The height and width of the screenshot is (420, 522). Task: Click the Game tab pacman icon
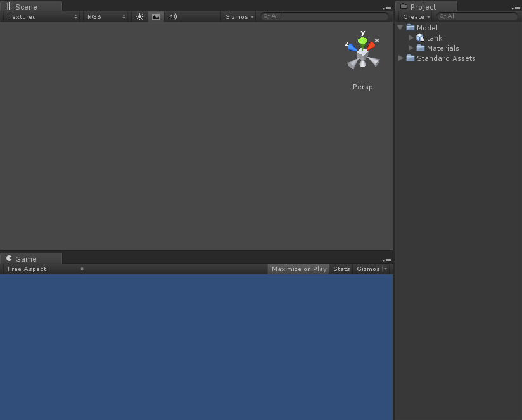tap(9, 258)
